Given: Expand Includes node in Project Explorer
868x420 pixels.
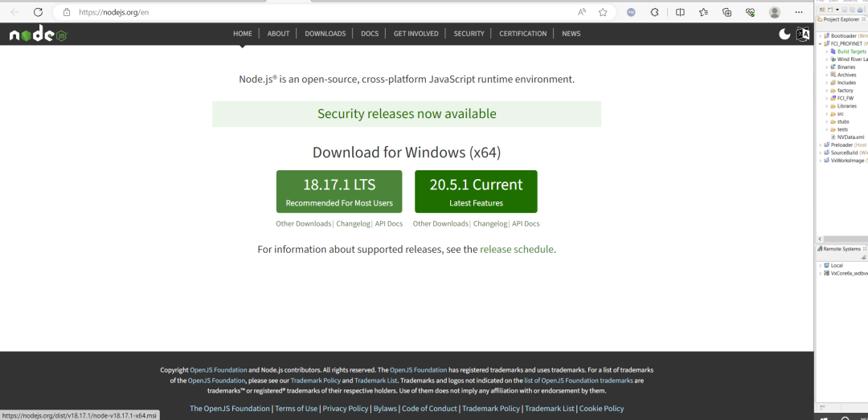Looking at the screenshot, I should [x=826, y=83].
